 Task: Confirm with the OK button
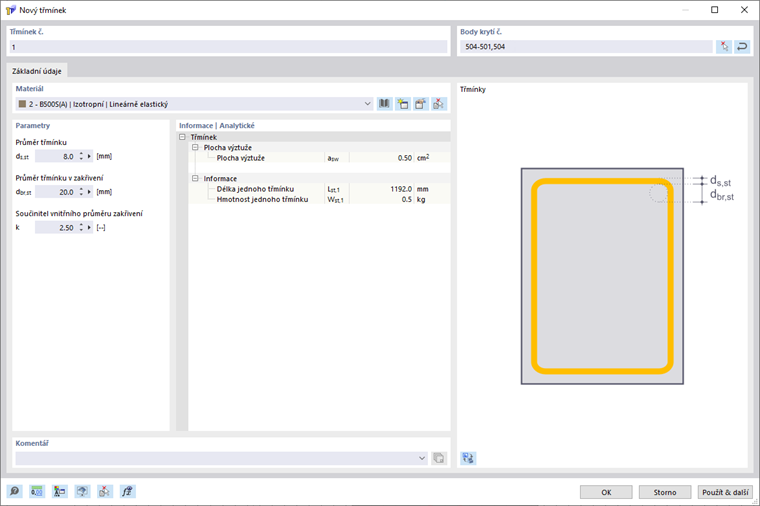tap(606, 492)
